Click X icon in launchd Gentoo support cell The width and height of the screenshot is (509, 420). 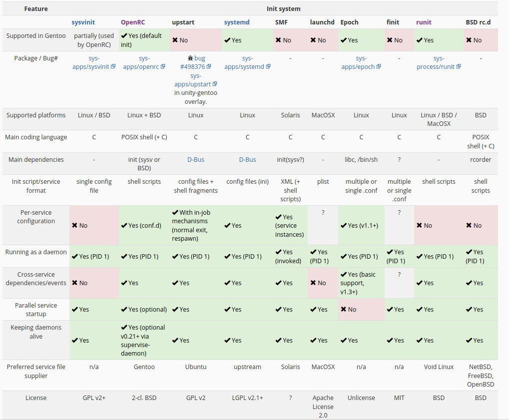pyautogui.click(x=313, y=40)
